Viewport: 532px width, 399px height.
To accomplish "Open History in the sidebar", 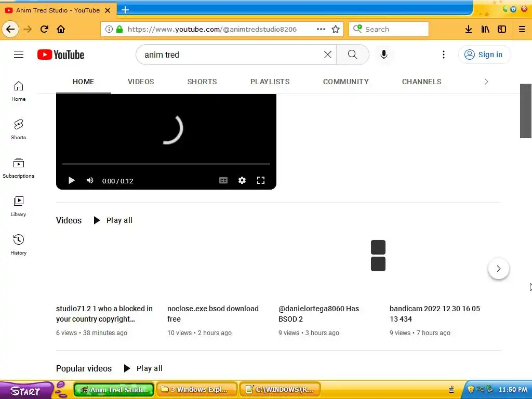I will tap(18, 245).
